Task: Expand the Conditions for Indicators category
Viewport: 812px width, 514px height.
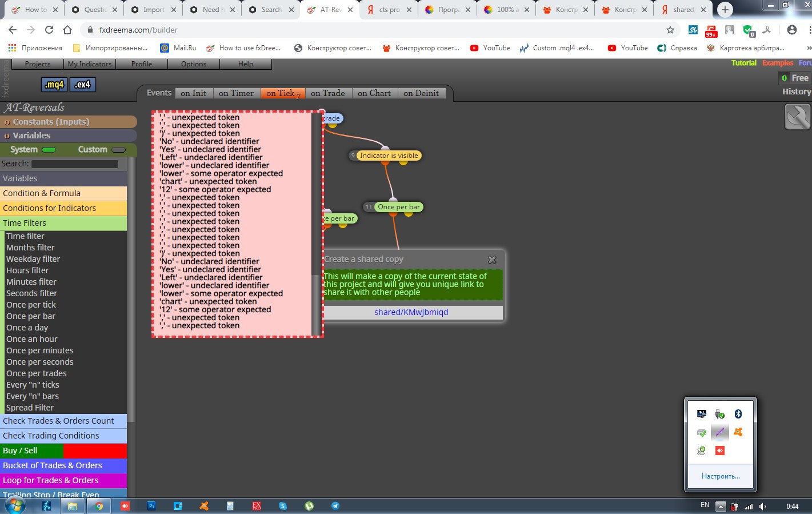Action: click(x=63, y=208)
